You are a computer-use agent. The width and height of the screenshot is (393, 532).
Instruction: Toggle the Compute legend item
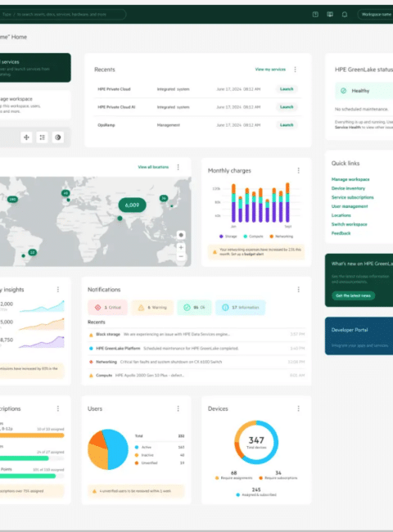(253, 237)
